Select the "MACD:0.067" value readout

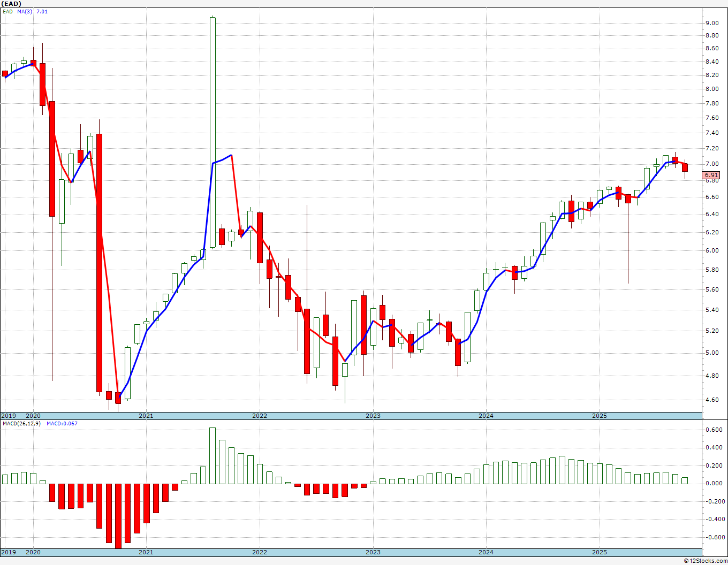[x=62, y=424]
